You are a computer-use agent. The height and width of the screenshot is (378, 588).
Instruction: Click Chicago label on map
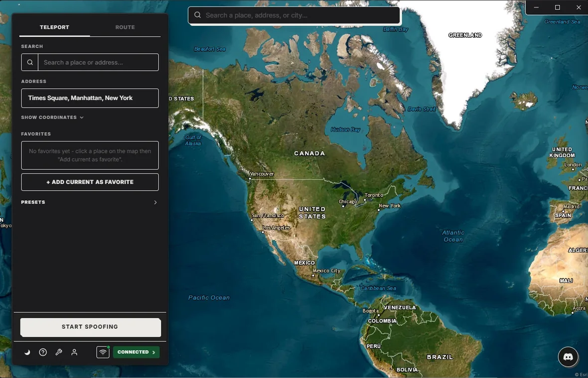pos(348,202)
